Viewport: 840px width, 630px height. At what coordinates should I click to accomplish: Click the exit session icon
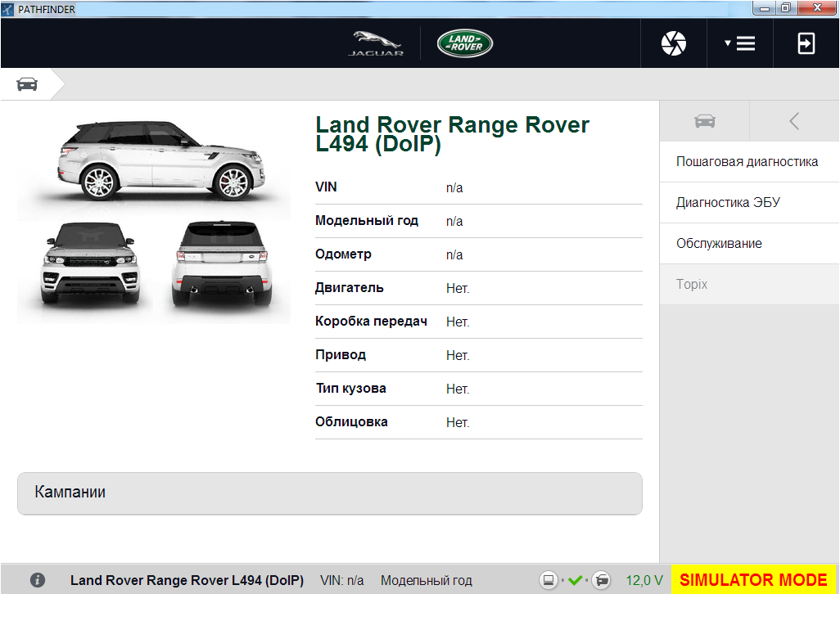806,43
